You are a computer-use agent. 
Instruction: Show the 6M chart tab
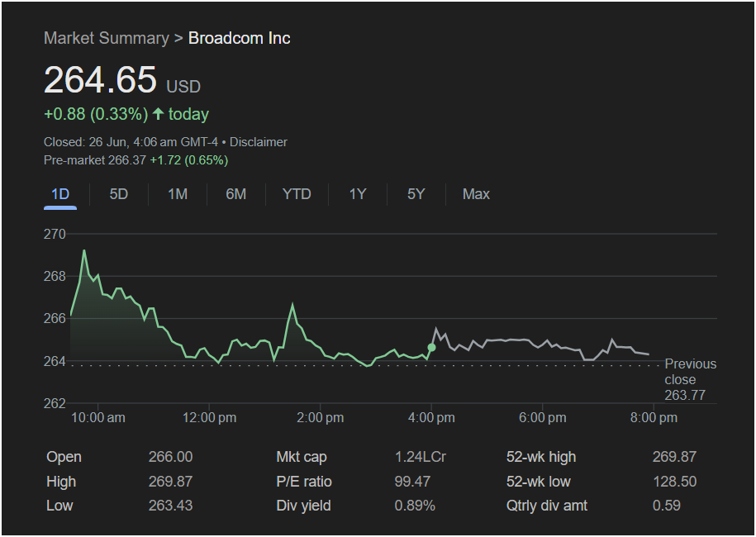(x=235, y=194)
